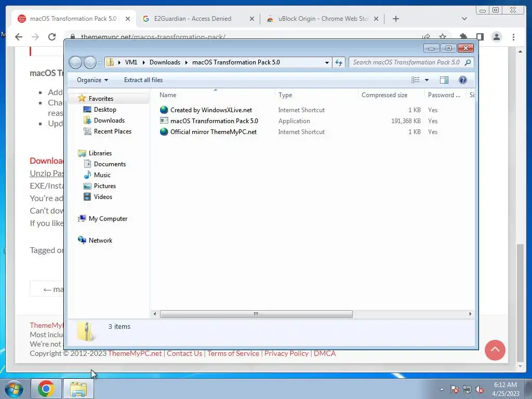Screen dimensions: 532x399
Task: Open Chrome three-dot menu
Action: pos(513,37)
